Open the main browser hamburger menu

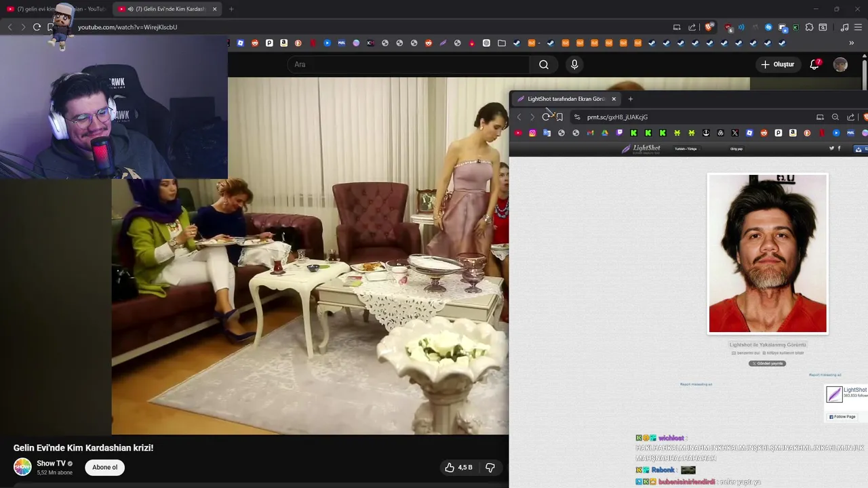pyautogui.click(x=859, y=27)
